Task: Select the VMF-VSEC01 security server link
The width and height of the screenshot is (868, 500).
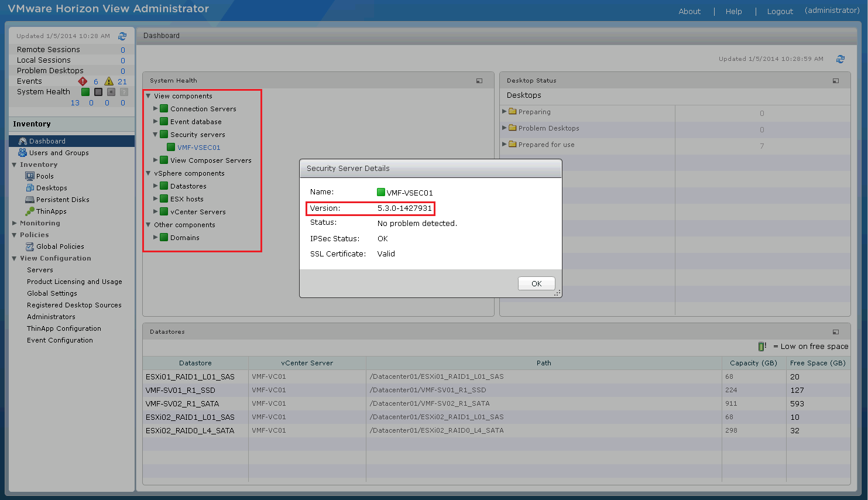Action: point(198,148)
